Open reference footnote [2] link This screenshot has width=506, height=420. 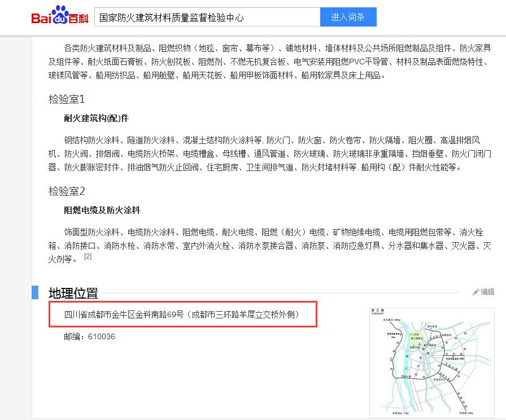pyautogui.click(x=88, y=256)
